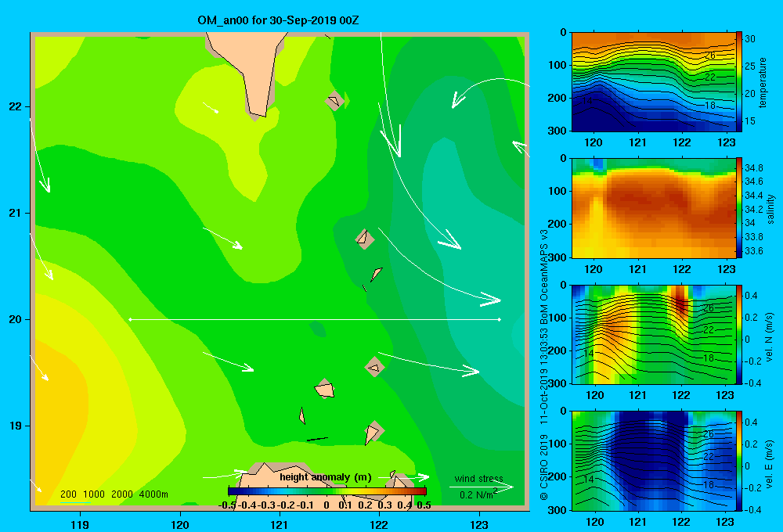
Task: Click the temperature colorbar scale
Action: [739, 82]
